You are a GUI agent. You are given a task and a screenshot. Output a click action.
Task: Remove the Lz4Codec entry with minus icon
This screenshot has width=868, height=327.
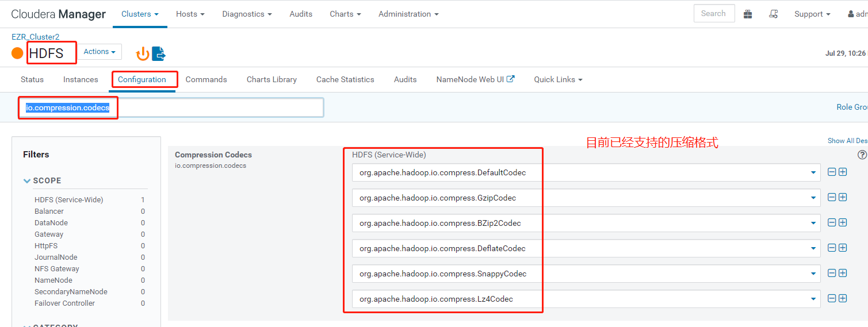[x=832, y=298]
